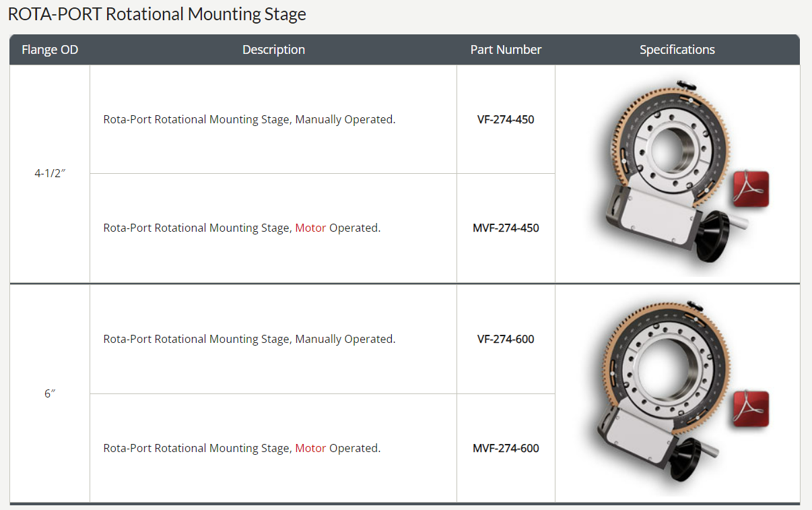This screenshot has height=510, width=812.
Task: Click the ROTA-PORT Rotational Mounting Stage heading
Action: (157, 14)
